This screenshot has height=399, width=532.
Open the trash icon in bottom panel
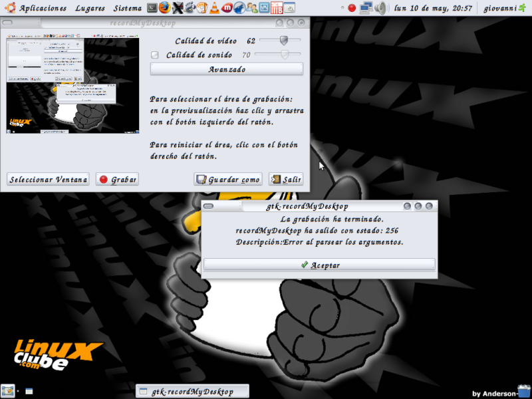click(x=524, y=391)
